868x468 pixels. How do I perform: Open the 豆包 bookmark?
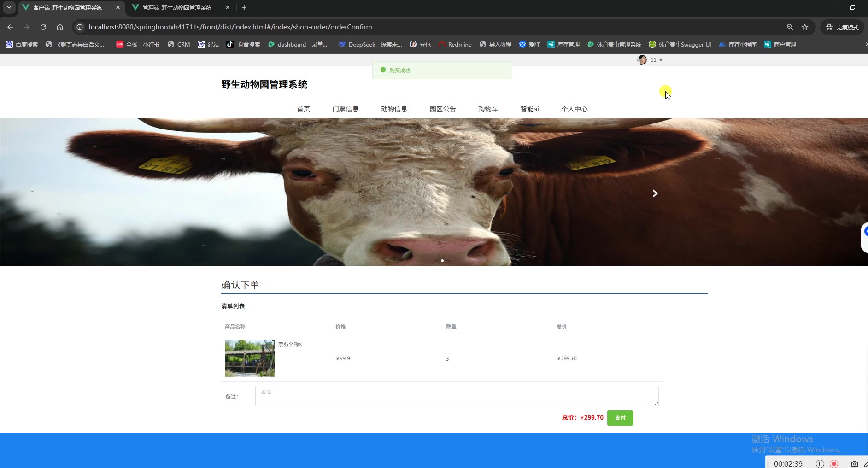click(420, 45)
